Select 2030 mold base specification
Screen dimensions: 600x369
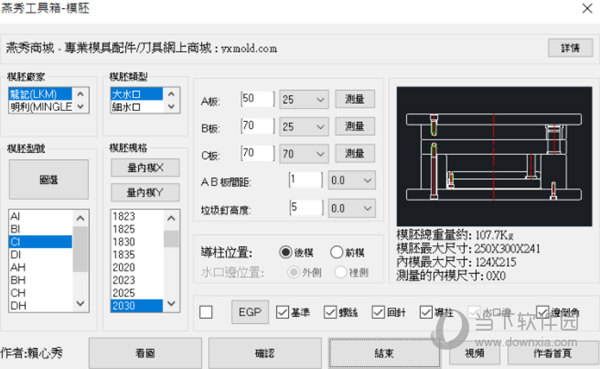pyautogui.click(x=137, y=305)
